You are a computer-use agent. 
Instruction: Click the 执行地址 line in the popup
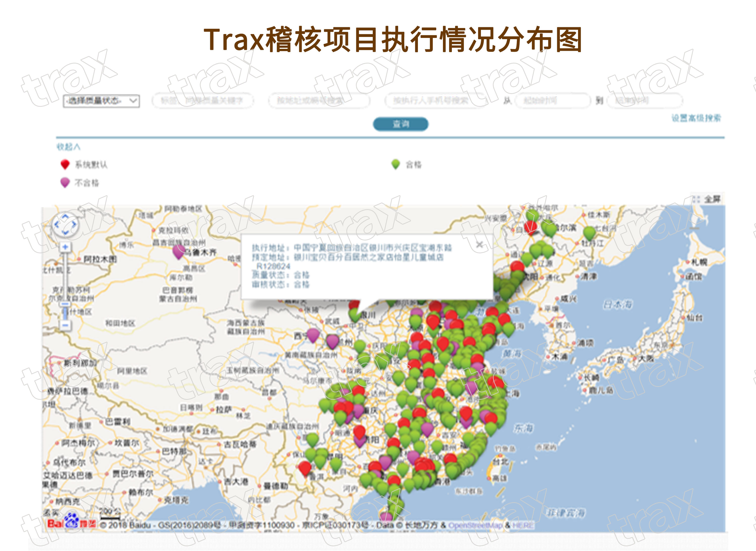pos(351,248)
